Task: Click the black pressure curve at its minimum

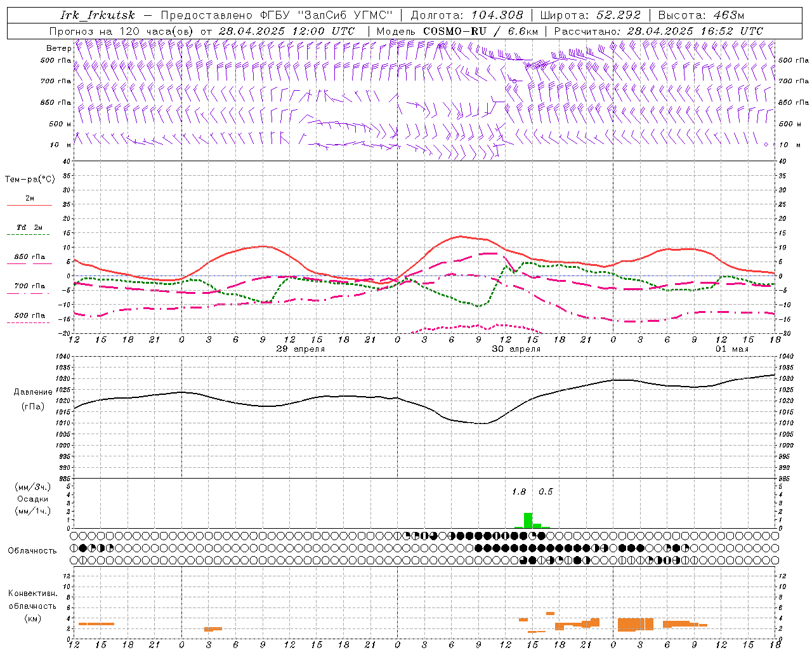Action: tap(483, 423)
